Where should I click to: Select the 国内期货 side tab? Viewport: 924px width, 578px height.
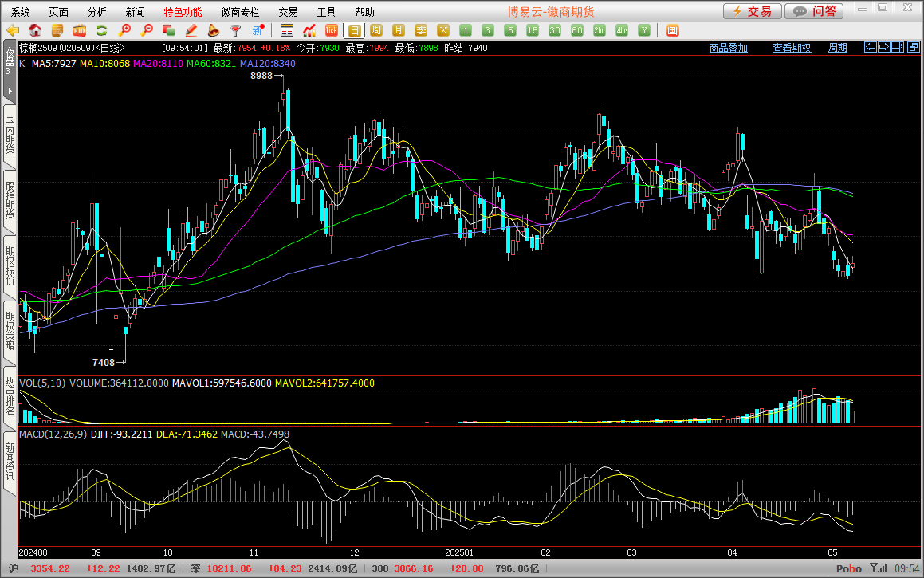(10, 134)
